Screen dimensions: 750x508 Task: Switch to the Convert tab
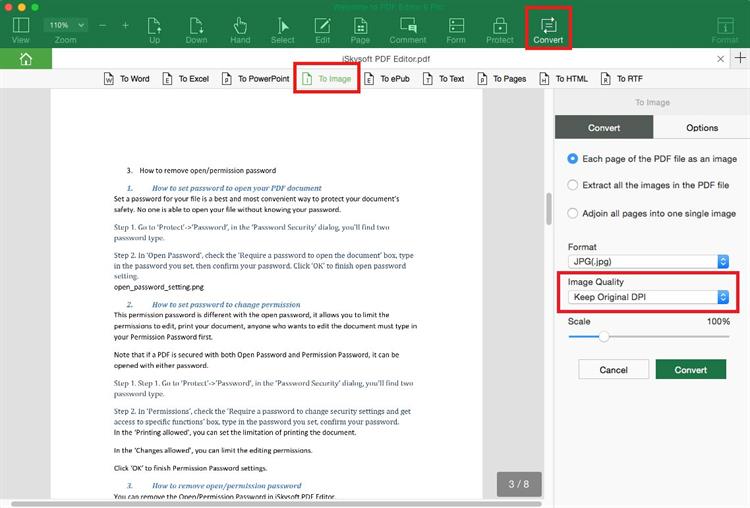tap(604, 128)
